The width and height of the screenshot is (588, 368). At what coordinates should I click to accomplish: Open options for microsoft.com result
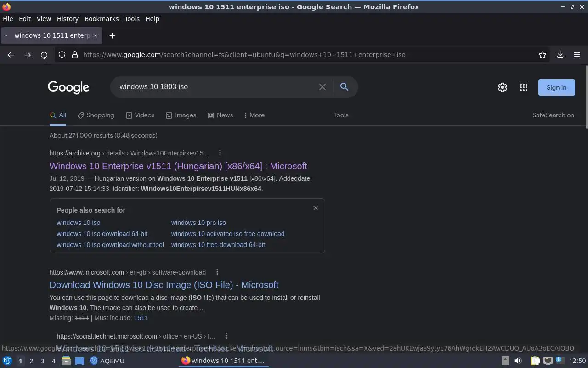click(x=217, y=272)
